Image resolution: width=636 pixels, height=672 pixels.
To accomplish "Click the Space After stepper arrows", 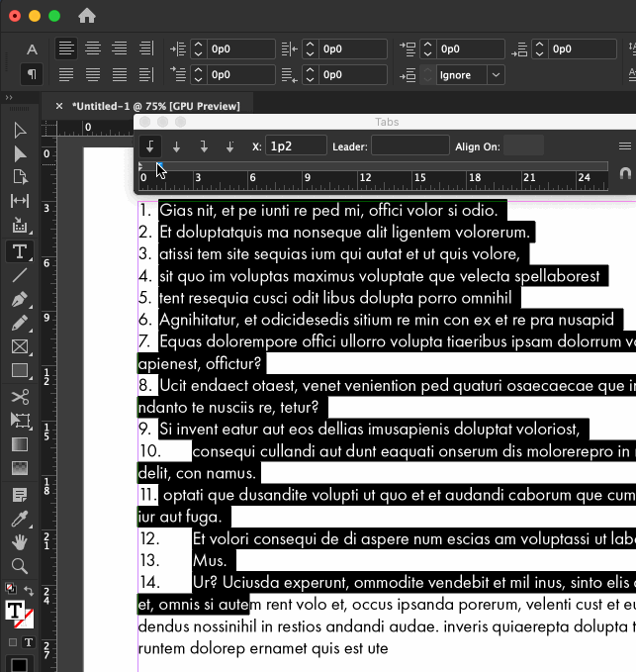I will [x=539, y=48].
